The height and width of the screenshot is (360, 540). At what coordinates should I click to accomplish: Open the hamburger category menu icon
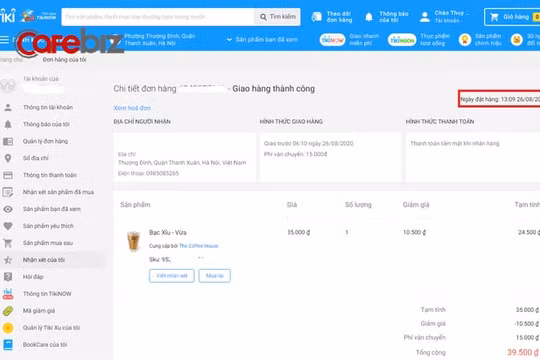coord(4,40)
